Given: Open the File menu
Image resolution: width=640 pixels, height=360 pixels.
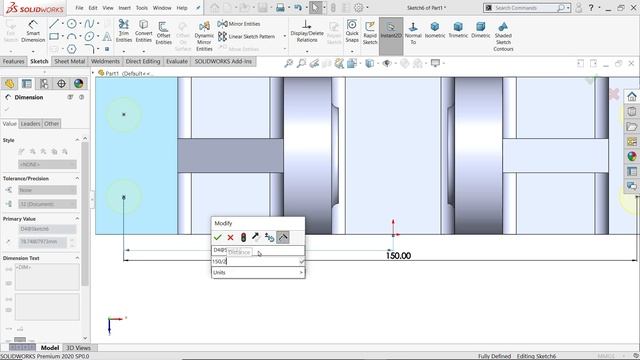Looking at the screenshot, I should point(79,8).
